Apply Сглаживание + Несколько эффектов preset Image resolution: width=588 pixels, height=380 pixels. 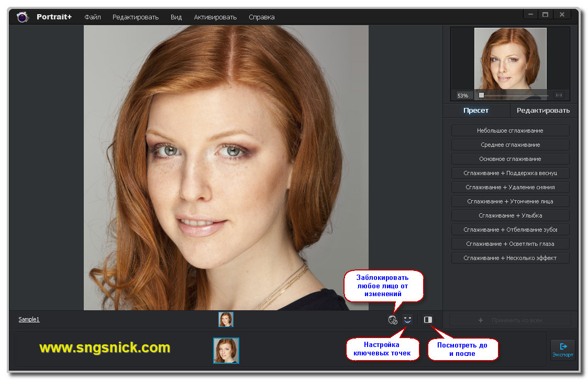pyautogui.click(x=510, y=258)
